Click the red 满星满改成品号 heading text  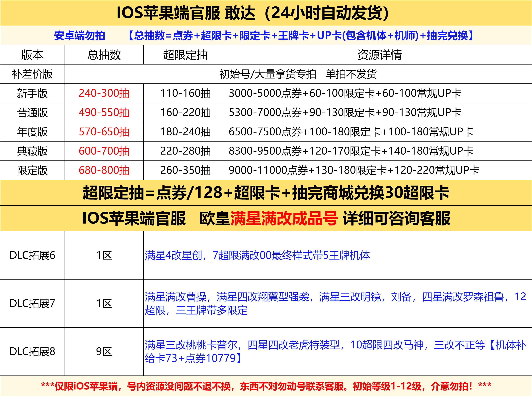click(x=284, y=218)
